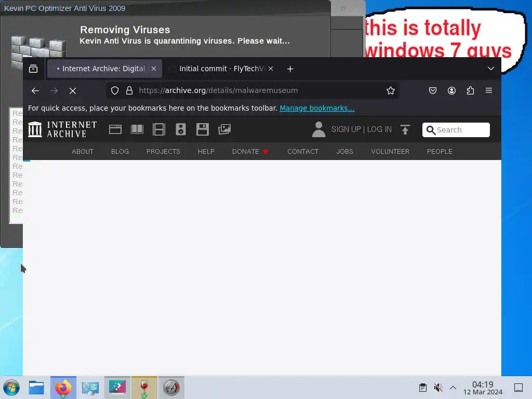
Task: Click Kevin PC Optimizer window title bar
Action: coord(165,8)
